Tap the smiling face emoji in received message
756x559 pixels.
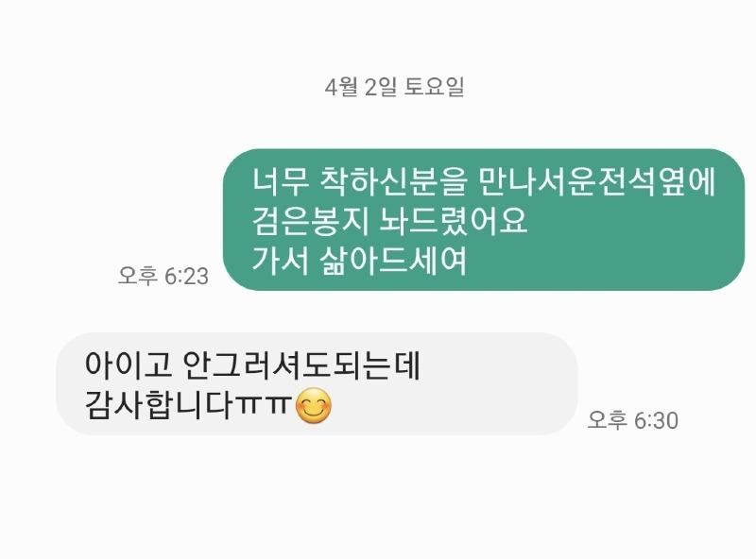click(x=314, y=406)
